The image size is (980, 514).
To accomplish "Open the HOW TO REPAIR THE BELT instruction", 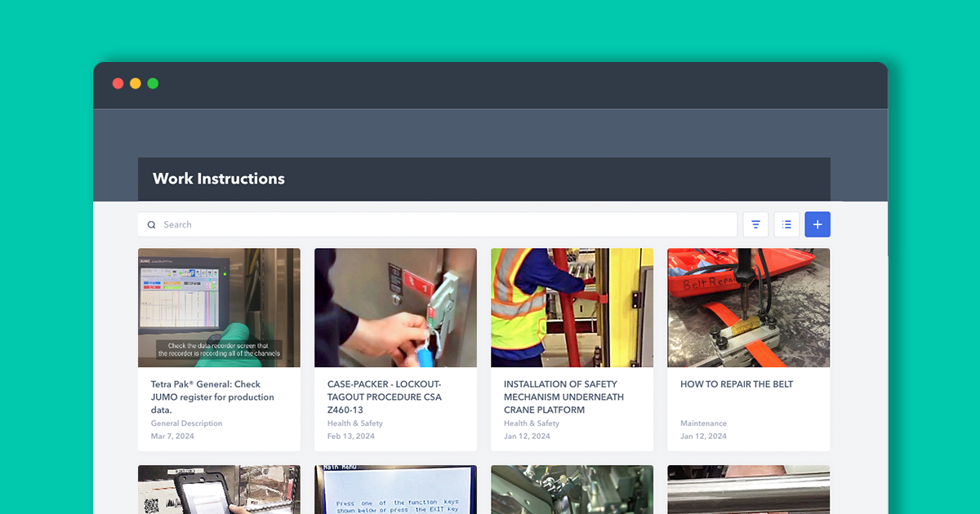I will pos(736,383).
